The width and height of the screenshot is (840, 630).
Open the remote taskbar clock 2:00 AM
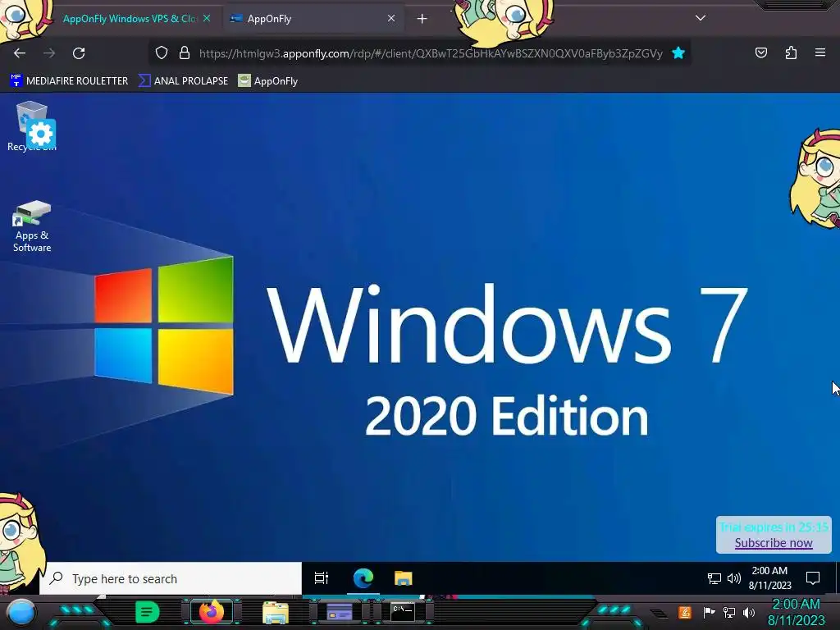[x=769, y=578]
